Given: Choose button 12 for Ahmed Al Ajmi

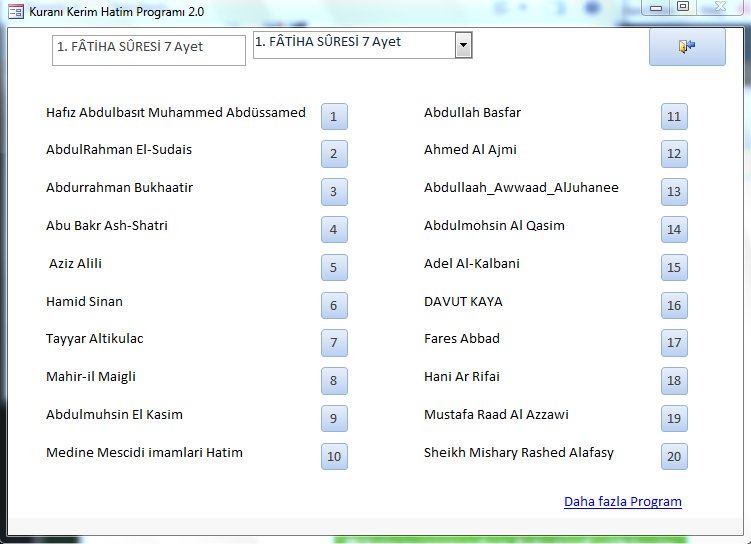Looking at the screenshot, I should click(x=674, y=154).
